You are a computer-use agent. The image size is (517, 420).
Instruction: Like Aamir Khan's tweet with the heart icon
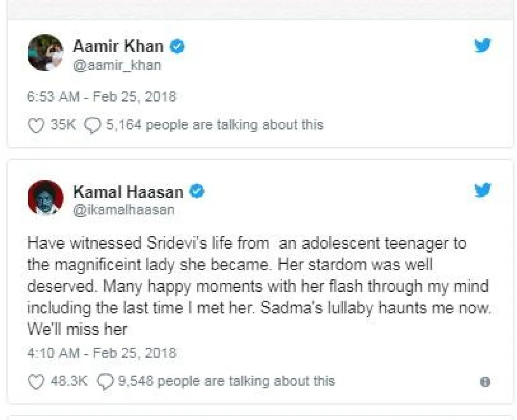(x=36, y=126)
